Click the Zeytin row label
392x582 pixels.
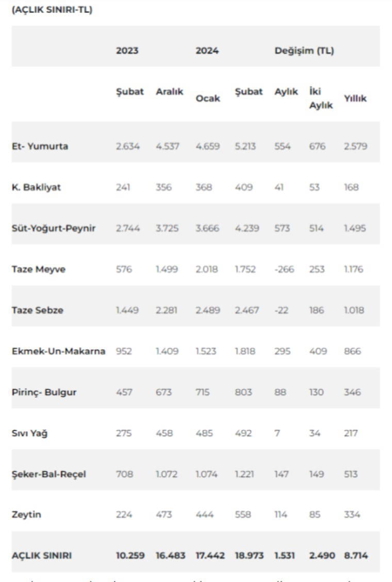coord(26,515)
